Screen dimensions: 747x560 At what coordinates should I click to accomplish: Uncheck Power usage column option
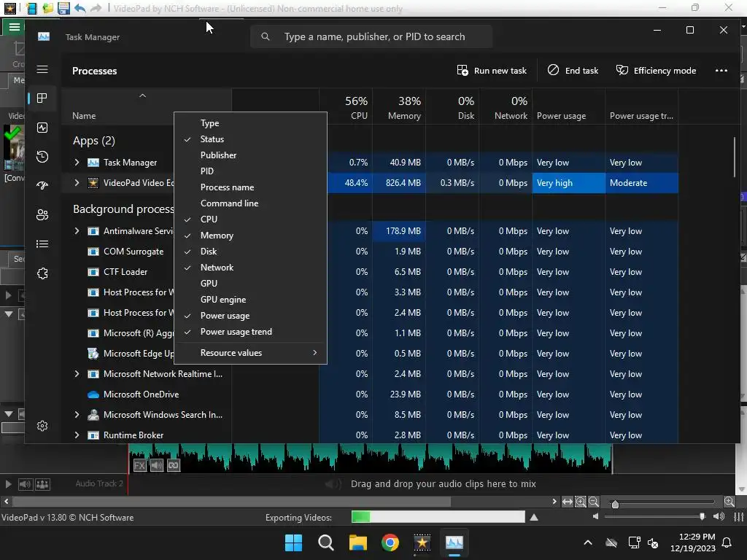click(x=251, y=316)
